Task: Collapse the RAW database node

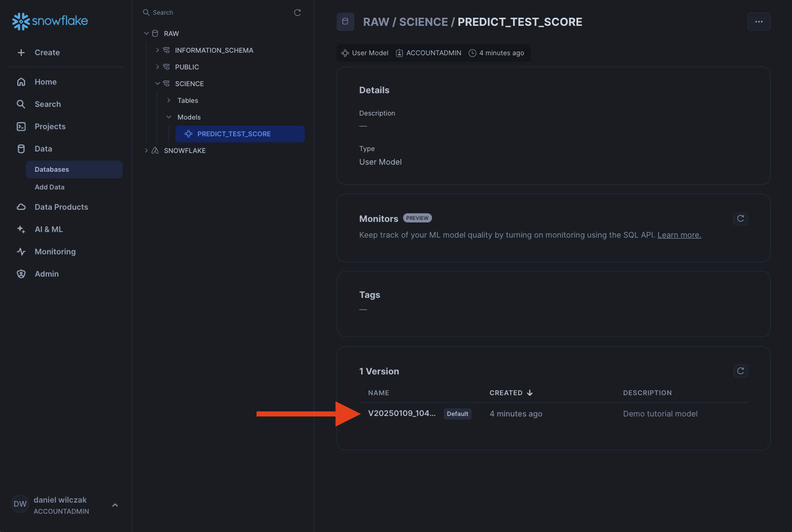Action: pyautogui.click(x=147, y=33)
